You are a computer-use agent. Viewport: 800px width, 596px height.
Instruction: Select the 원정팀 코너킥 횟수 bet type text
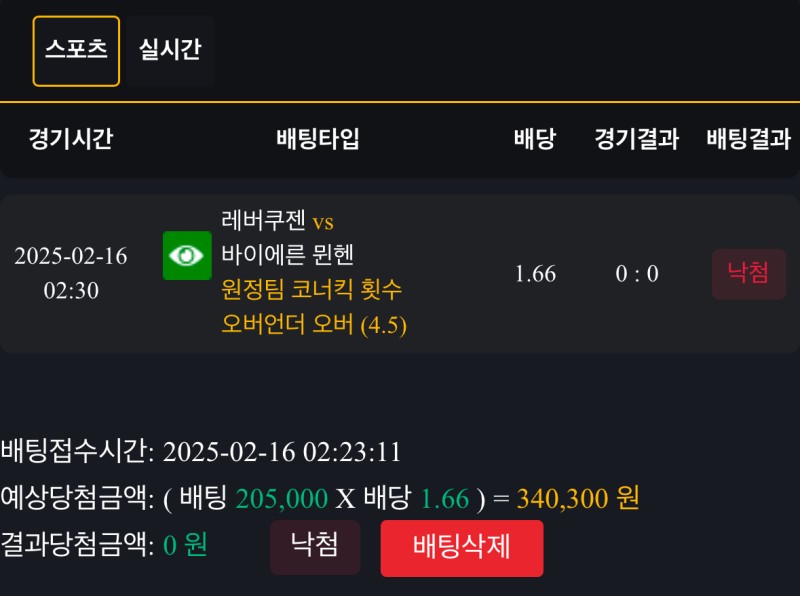tap(312, 290)
